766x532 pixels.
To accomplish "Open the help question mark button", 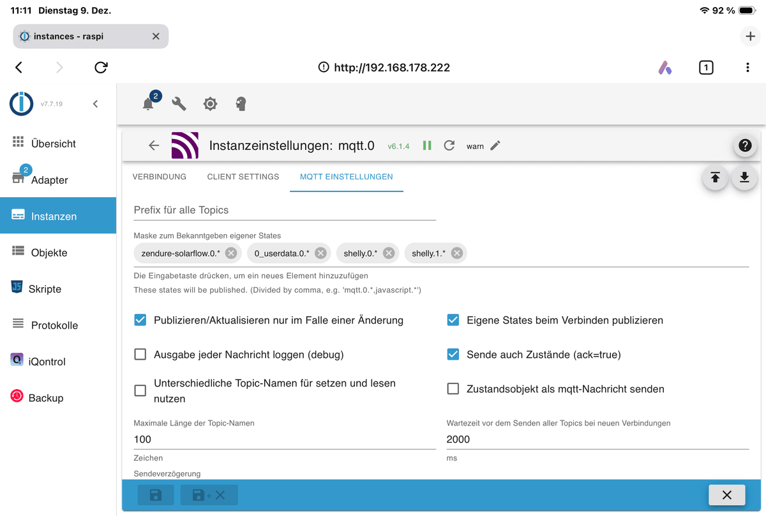I will (745, 145).
